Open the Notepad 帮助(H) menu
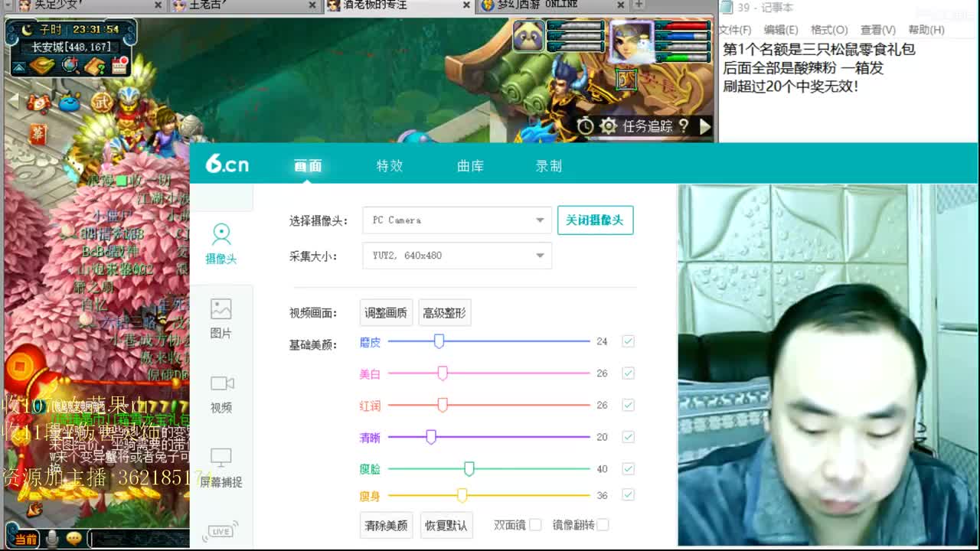The width and height of the screenshot is (980, 551). [926, 30]
